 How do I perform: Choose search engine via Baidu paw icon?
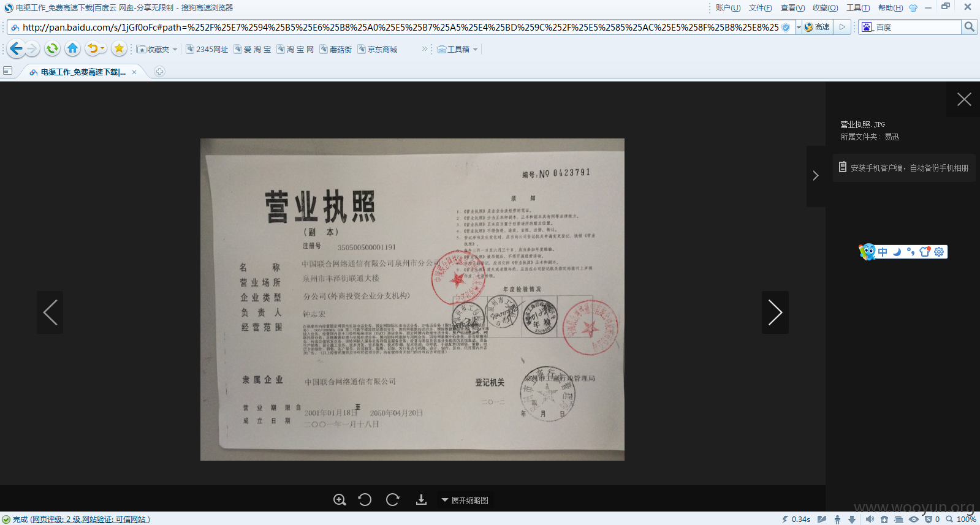pos(867,27)
